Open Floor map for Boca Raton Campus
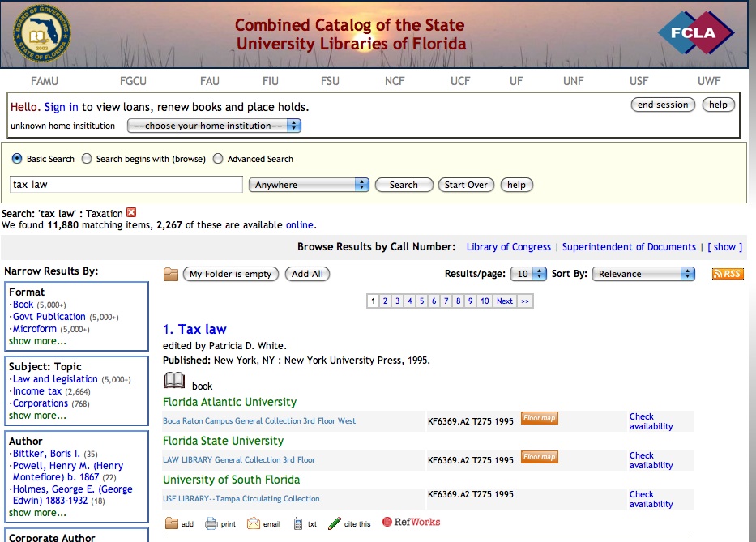This screenshot has height=542, width=756. pos(540,418)
